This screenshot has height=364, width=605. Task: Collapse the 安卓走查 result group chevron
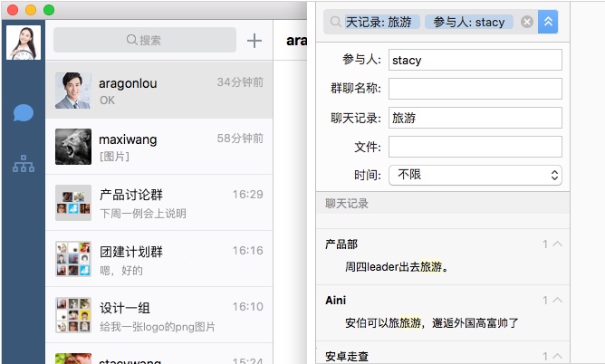[x=557, y=356]
